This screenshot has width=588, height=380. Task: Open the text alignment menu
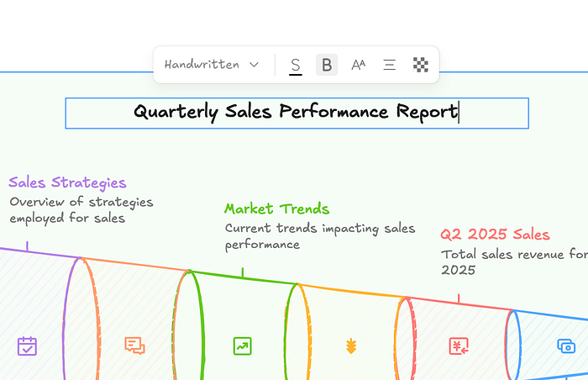[390, 65]
